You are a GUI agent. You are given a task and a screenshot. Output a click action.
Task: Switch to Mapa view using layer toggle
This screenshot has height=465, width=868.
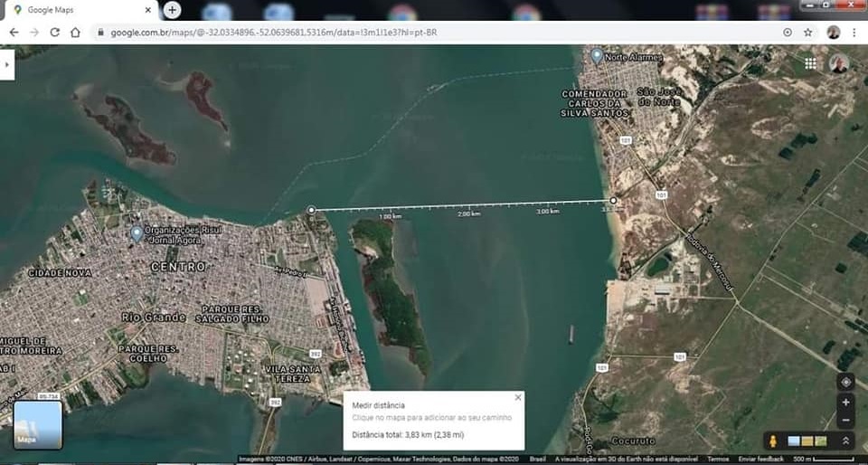click(37, 424)
